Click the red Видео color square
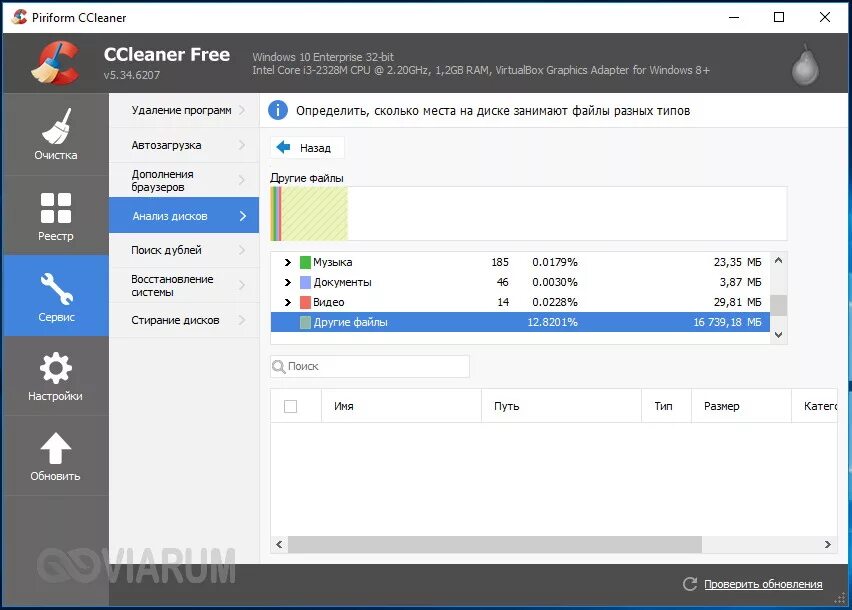 [x=305, y=302]
